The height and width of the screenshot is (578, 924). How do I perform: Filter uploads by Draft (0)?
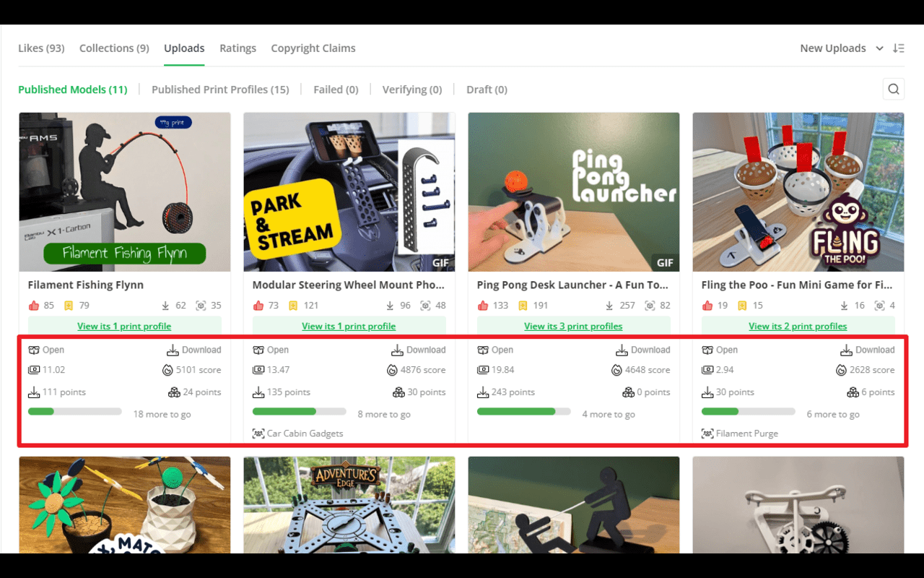[x=487, y=90]
